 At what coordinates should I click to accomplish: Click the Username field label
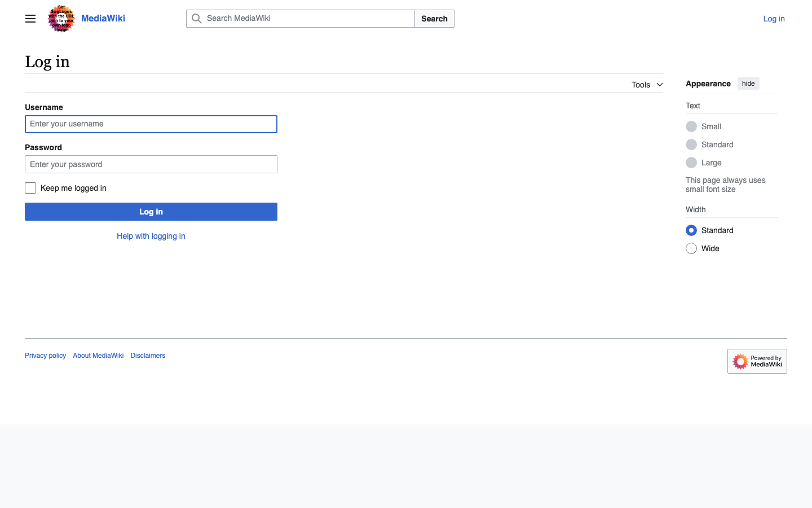44,107
